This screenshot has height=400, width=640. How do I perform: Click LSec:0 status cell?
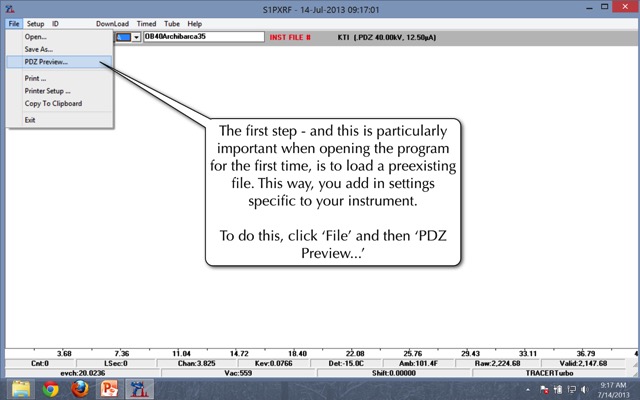[116, 363]
